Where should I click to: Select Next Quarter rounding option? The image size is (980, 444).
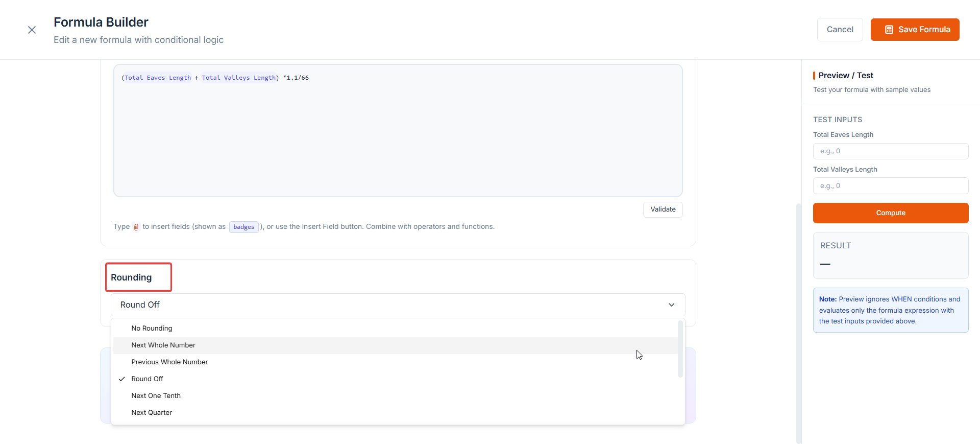(x=395, y=413)
